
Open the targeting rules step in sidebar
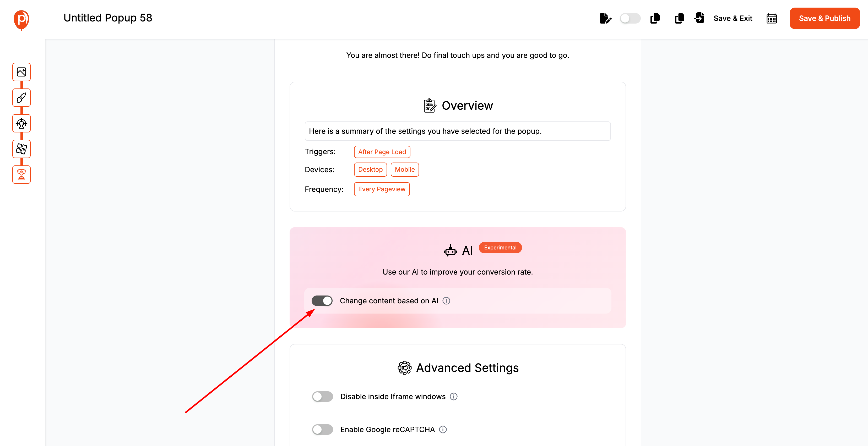[x=21, y=124]
